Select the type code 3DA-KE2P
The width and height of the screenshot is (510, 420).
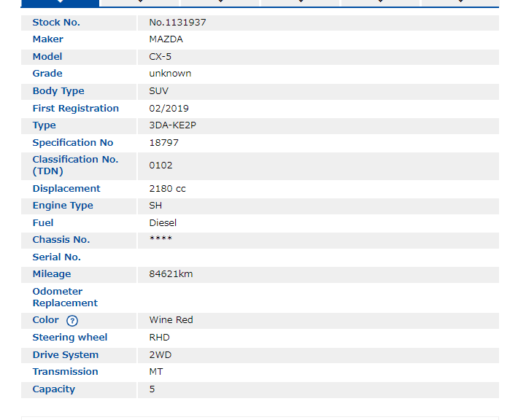[x=172, y=125]
